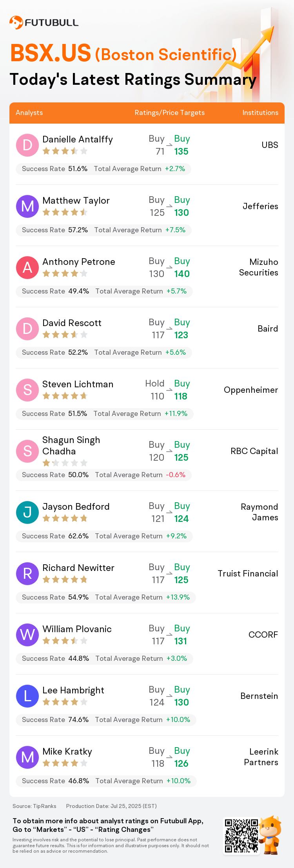Click Matthew Taylor's purple M avatar
Image resolution: width=294 pixels, height=868 pixels.
pyautogui.click(x=27, y=206)
